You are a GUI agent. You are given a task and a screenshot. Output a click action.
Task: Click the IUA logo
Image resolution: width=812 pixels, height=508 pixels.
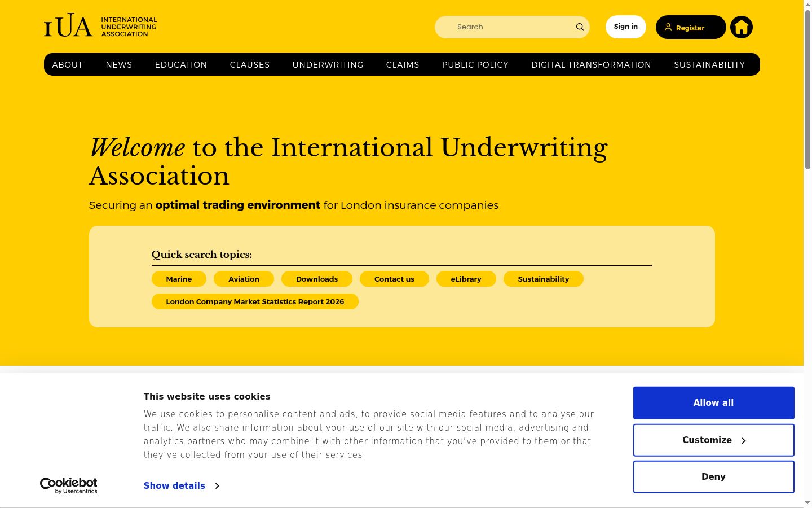click(x=100, y=26)
